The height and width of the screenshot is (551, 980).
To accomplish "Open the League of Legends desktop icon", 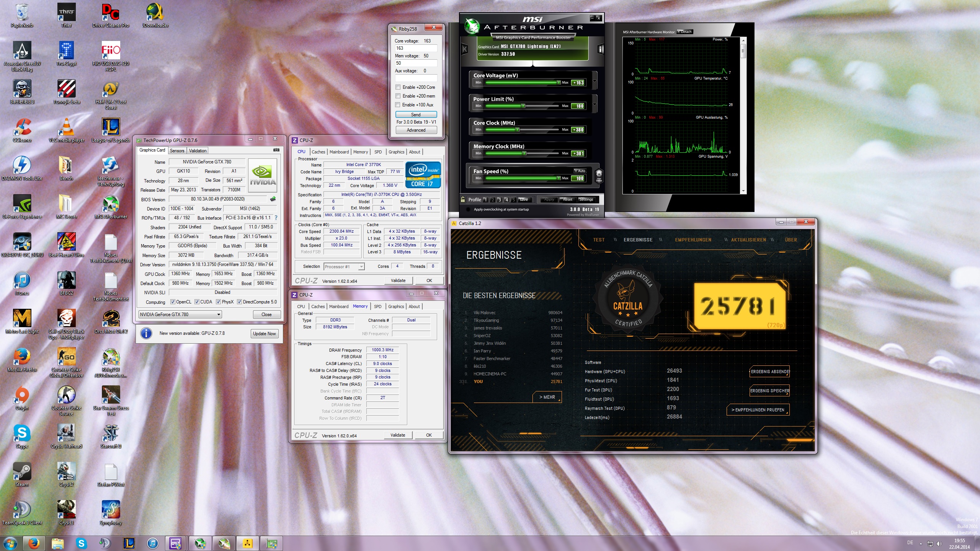I will (111, 130).
